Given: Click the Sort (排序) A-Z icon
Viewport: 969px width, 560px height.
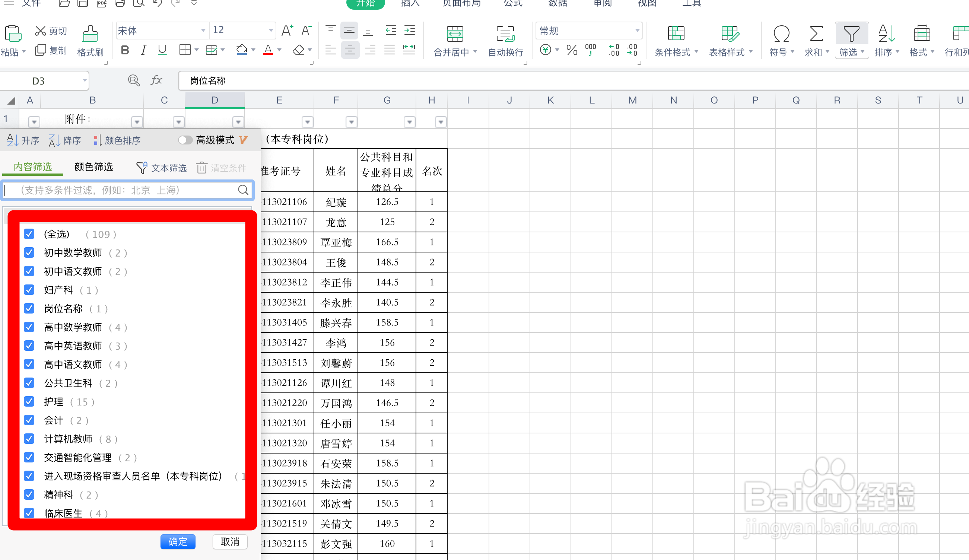Looking at the screenshot, I should click(x=886, y=34).
